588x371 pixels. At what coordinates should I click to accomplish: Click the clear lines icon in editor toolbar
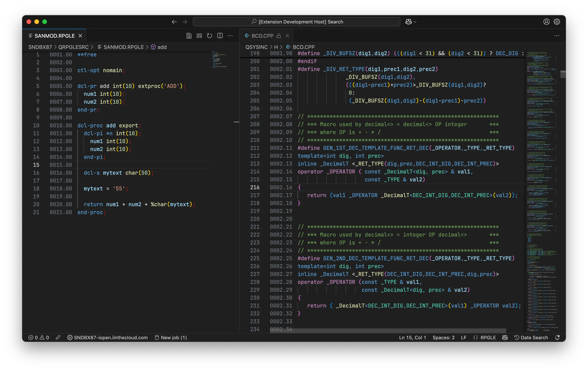199,36
